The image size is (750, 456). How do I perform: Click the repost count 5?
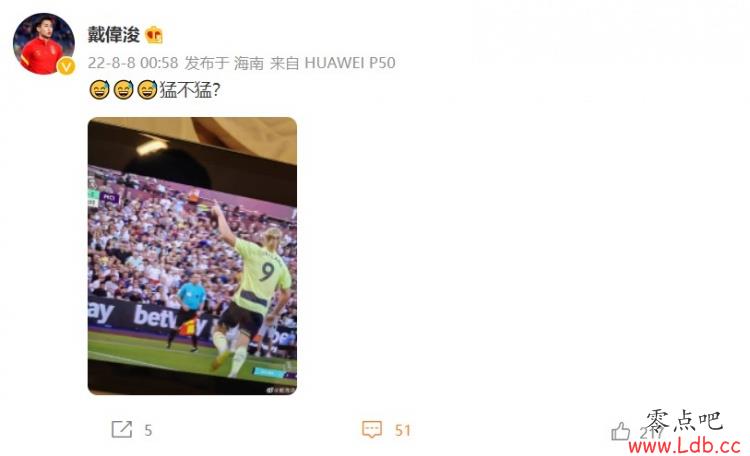tap(148, 430)
